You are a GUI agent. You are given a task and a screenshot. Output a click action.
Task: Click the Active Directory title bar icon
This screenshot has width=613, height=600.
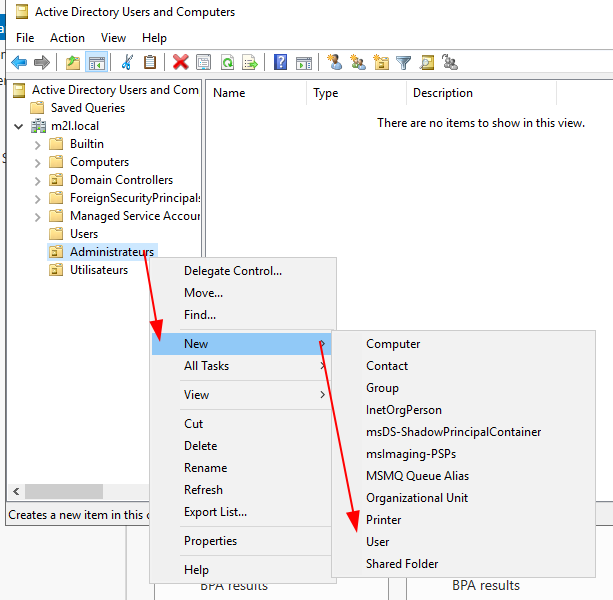22,12
